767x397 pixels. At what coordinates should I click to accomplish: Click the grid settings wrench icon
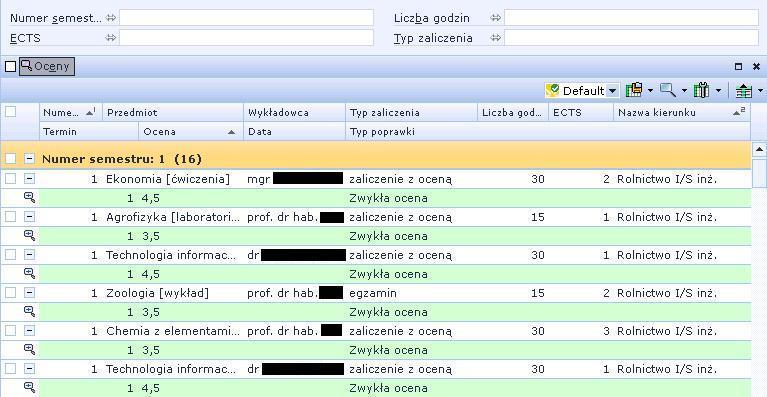(x=701, y=90)
